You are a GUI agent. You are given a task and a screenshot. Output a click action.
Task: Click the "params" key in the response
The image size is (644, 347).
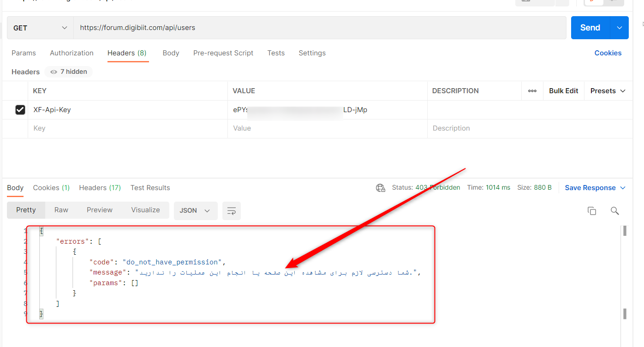pos(106,283)
